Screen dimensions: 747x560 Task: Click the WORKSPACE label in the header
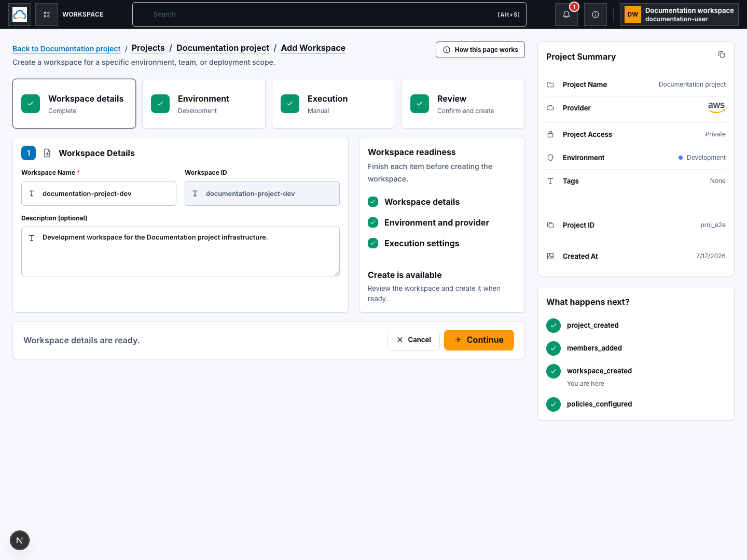pyautogui.click(x=83, y=15)
